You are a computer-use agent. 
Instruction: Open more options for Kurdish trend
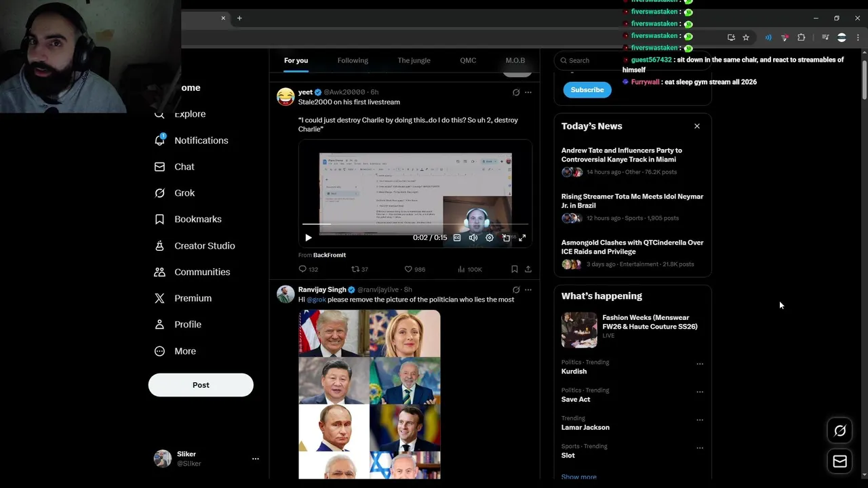pos(700,364)
